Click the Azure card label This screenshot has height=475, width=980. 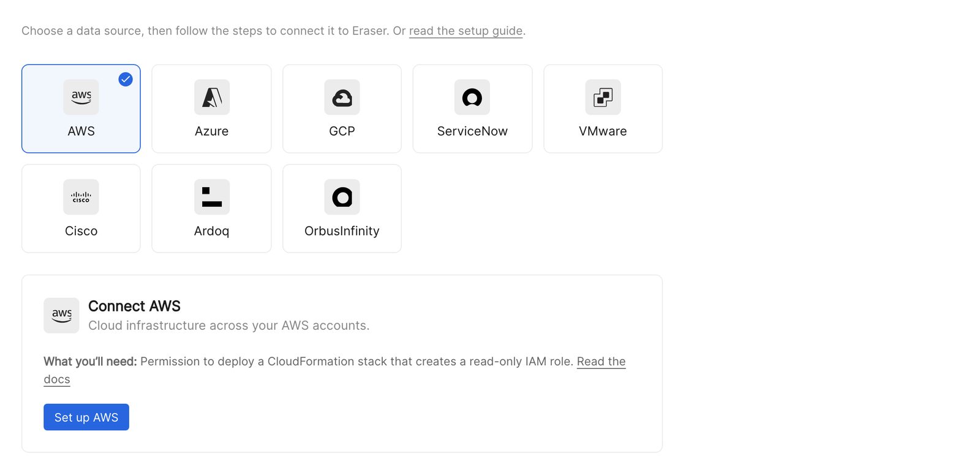[212, 131]
